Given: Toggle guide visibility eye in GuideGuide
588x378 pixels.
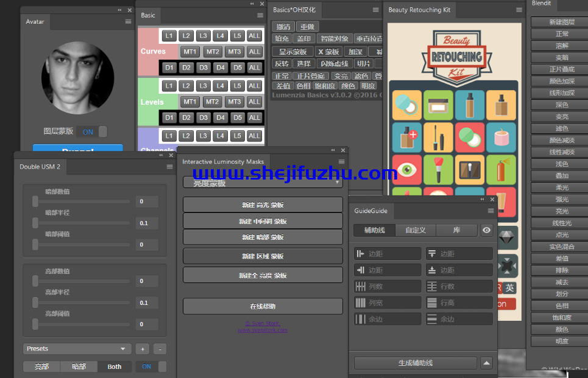Looking at the screenshot, I should pyautogui.click(x=486, y=230).
